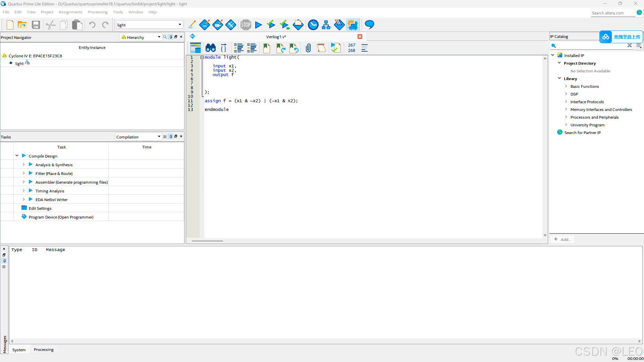Open the Chip Planner icon
Screen dimensions: 644x362
click(353, 25)
